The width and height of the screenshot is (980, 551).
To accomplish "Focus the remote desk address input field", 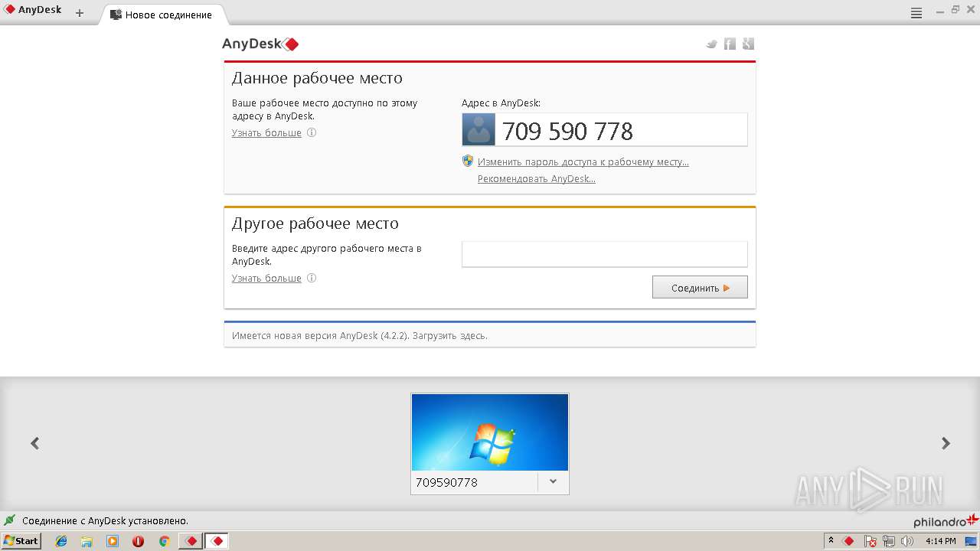I will (x=605, y=254).
